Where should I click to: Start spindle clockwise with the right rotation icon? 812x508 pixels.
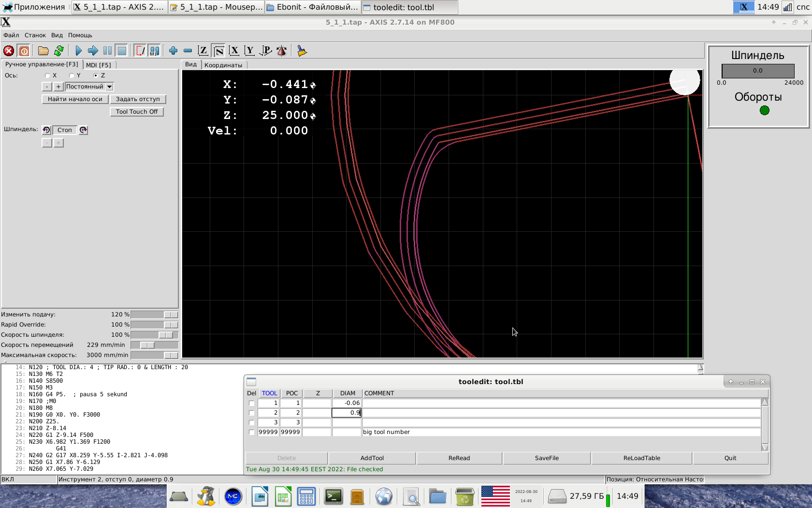(x=83, y=130)
